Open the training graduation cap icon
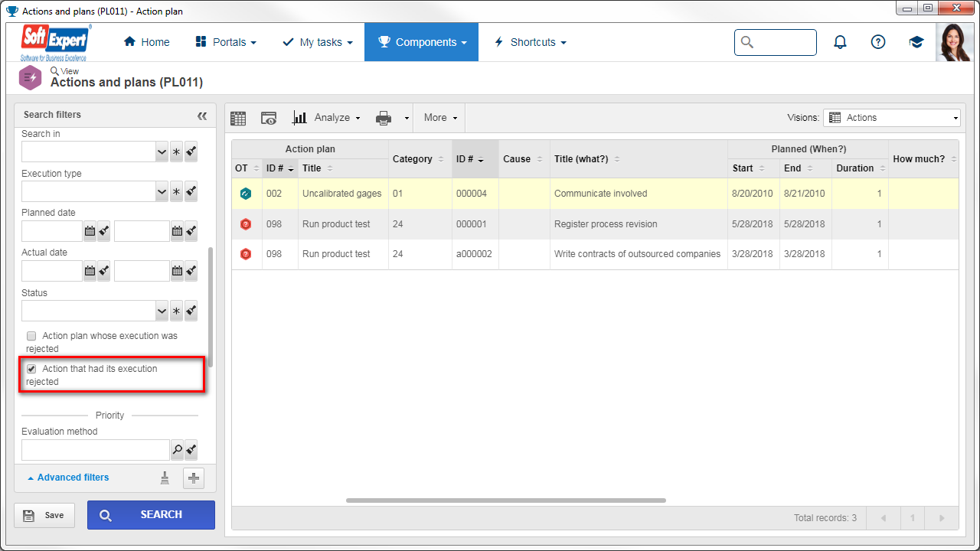Viewport: 980px width, 551px height. [916, 42]
